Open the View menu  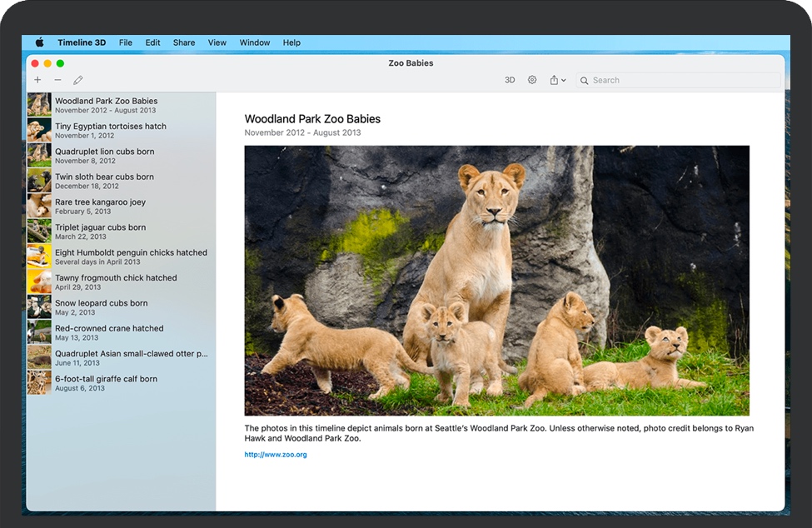217,42
